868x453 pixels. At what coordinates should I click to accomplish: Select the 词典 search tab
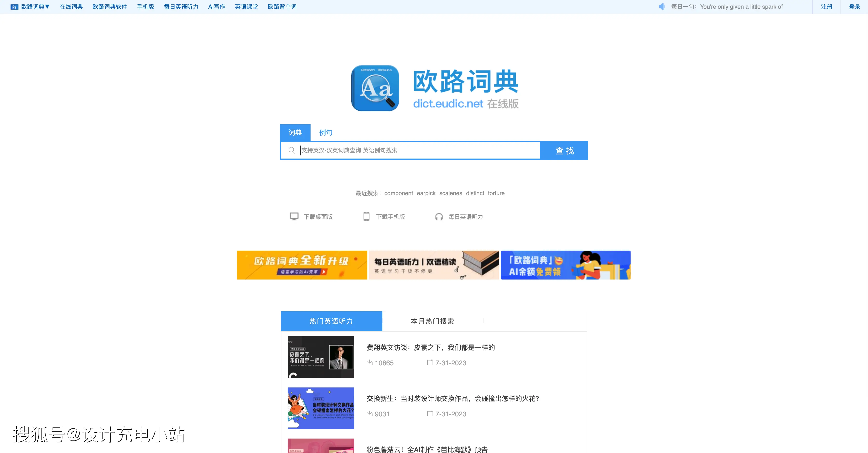coord(295,133)
